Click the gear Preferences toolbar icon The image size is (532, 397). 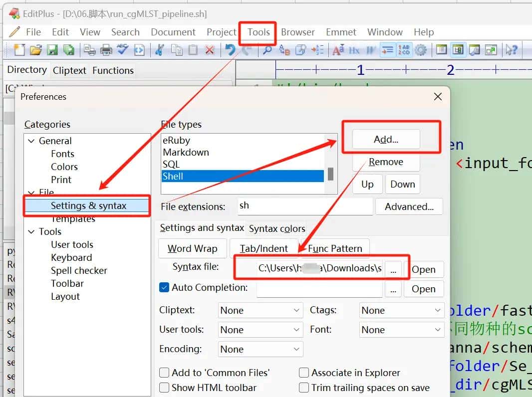pyautogui.click(x=421, y=50)
